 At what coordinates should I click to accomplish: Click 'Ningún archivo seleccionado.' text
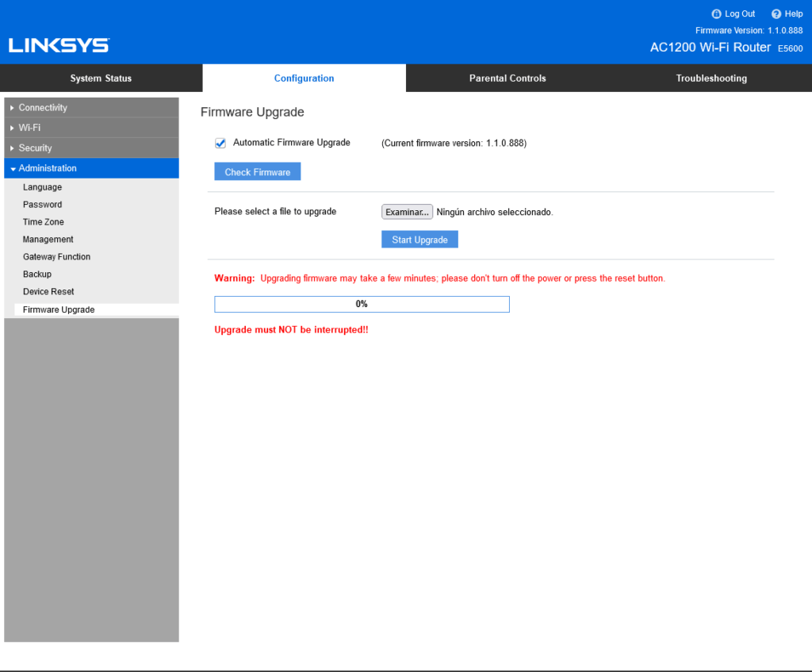(495, 212)
